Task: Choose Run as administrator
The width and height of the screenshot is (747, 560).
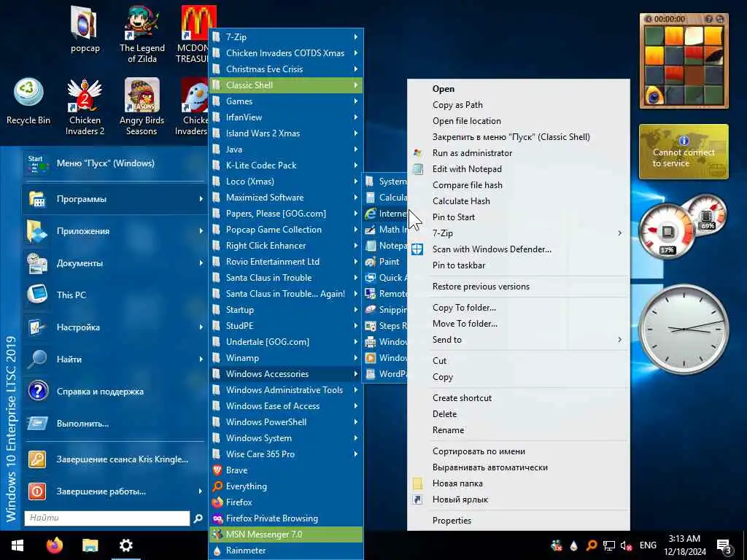Action: [519, 153]
